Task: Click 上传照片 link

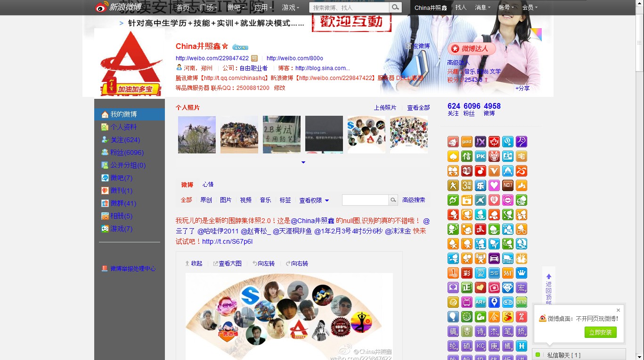Action: coord(385,108)
